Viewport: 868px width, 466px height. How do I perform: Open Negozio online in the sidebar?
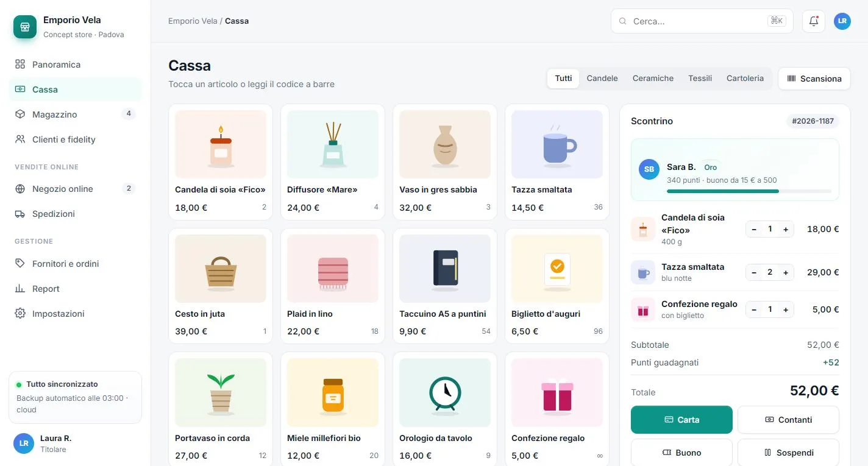coord(75,189)
